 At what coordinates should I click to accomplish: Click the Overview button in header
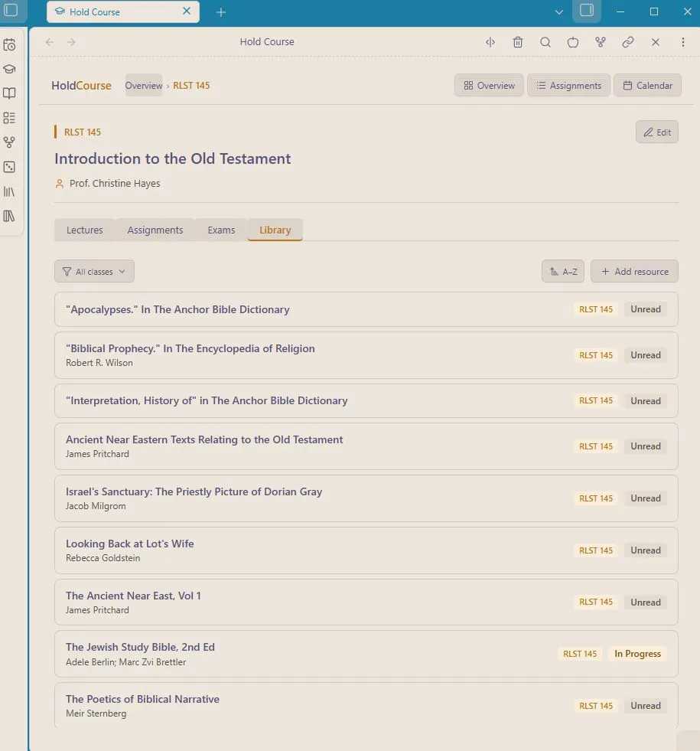tap(489, 85)
